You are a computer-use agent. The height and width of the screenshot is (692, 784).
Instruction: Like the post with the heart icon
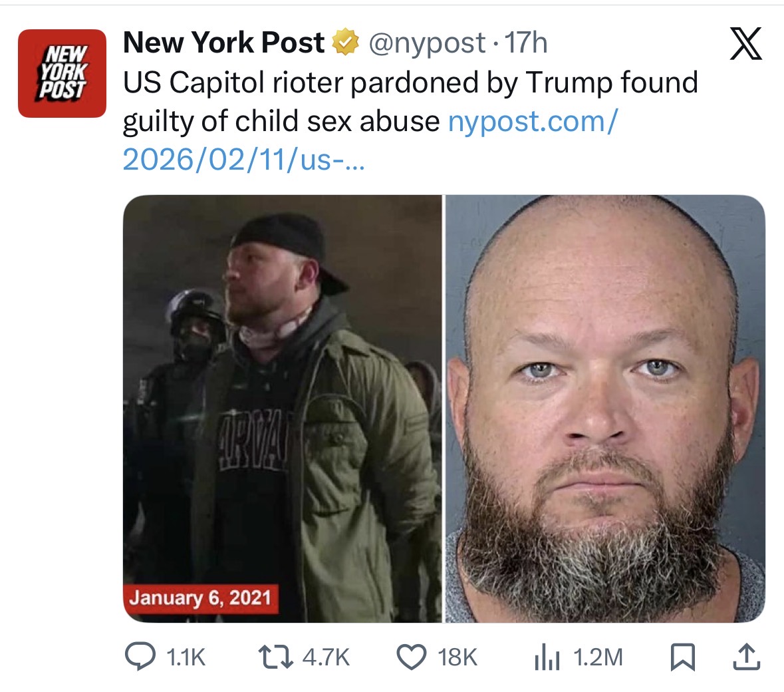coord(411,657)
